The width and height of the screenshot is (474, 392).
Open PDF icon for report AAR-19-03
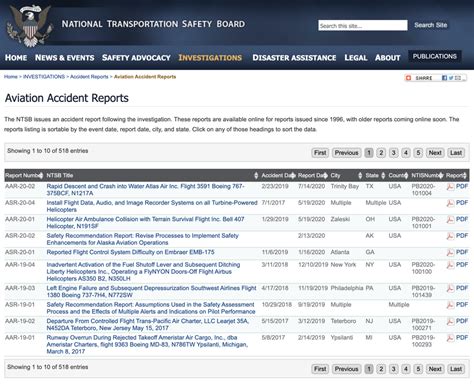[450, 288]
